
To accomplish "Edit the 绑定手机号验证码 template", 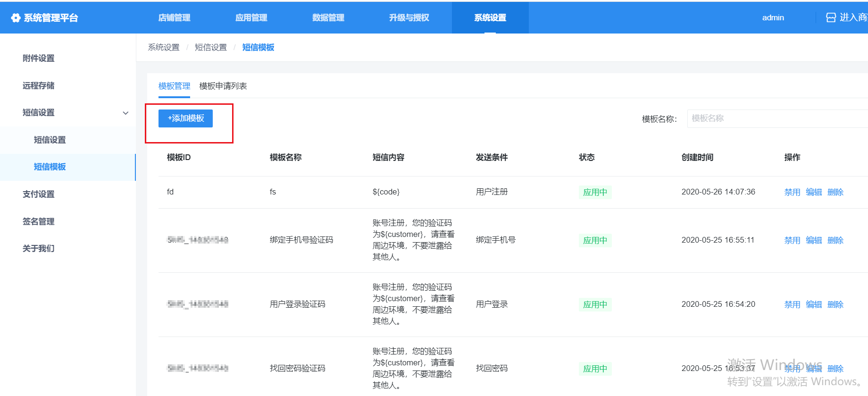I will 814,240.
